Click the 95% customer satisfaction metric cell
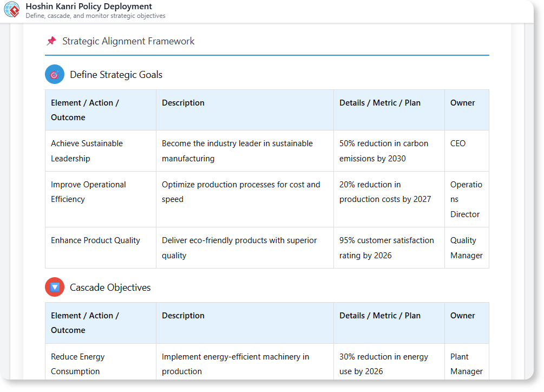The image size is (544, 392). [x=386, y=247]
